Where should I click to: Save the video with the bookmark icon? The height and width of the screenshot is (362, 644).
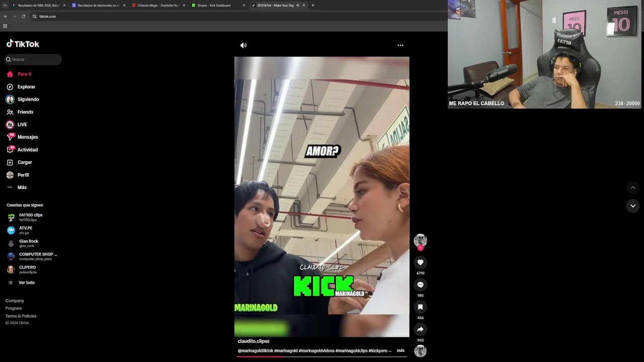[x=420, y=307]
